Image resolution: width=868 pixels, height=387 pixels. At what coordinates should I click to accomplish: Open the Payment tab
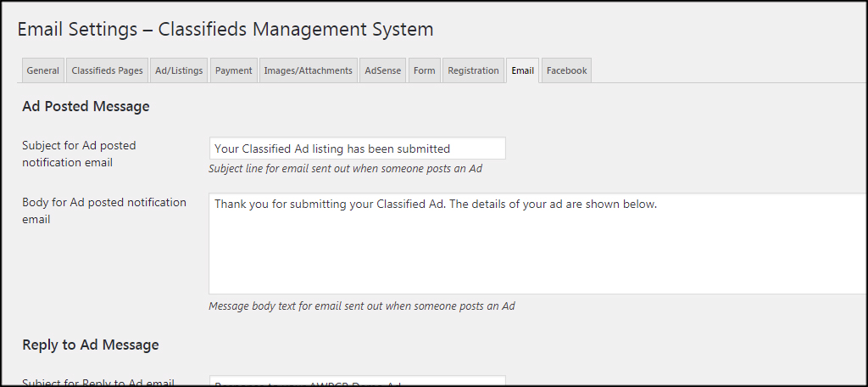(x=233, y=70)
